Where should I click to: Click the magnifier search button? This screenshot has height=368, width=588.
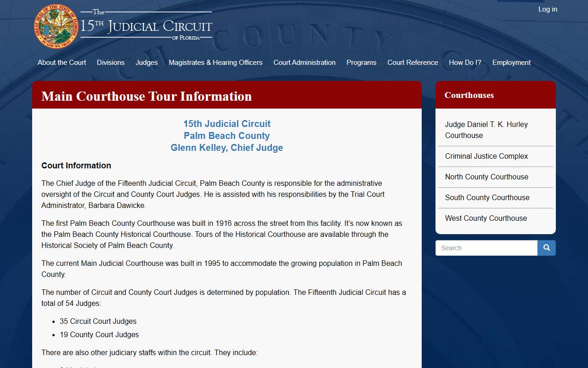[x=547, y=248]
